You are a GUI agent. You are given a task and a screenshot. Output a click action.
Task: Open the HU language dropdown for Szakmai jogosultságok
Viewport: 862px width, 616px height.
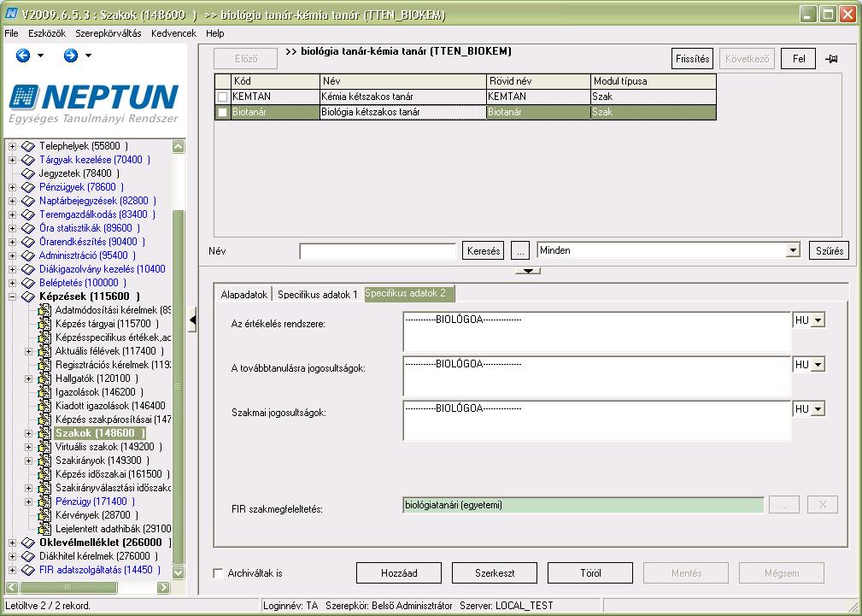point(818,409)
